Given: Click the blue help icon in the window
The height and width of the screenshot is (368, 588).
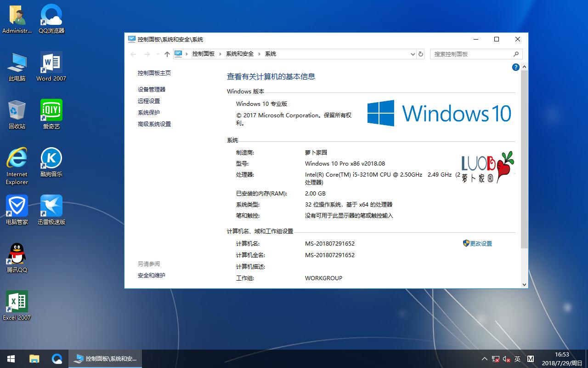Looking at the screenshot, I should point(515,67).
